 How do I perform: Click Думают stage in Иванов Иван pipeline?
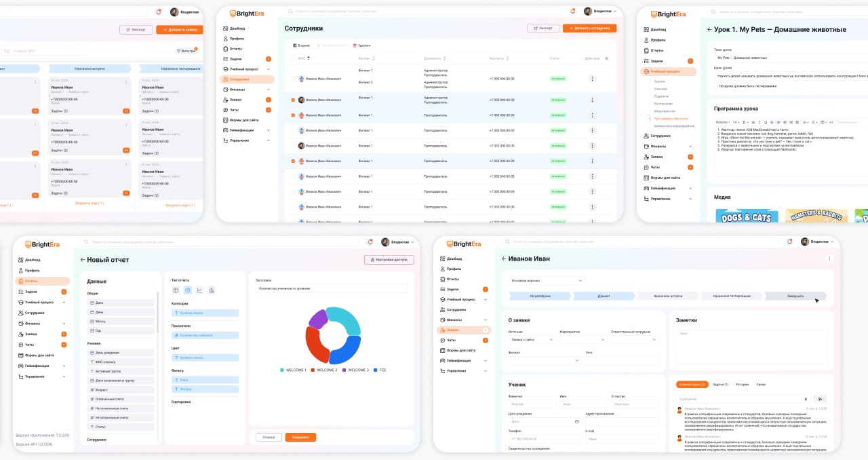[x=604, y=296]
